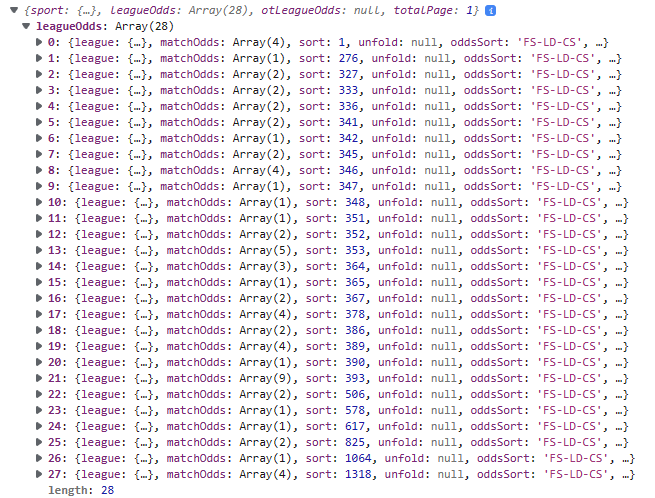
Task: Expand array entry 4 with sort 336
Action: pyautogui.click(x=39, y=106)
